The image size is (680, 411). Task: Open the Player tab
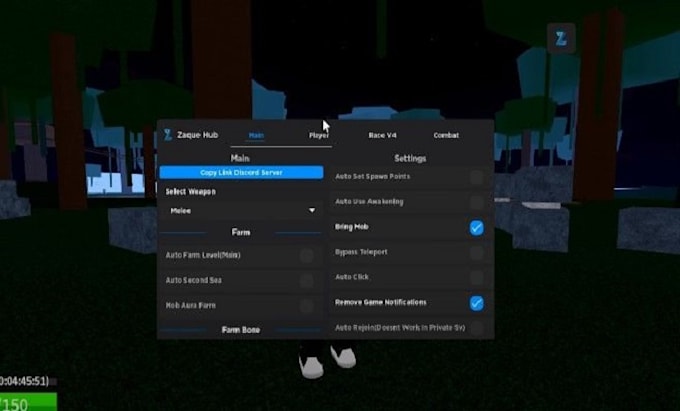[318, 135]
